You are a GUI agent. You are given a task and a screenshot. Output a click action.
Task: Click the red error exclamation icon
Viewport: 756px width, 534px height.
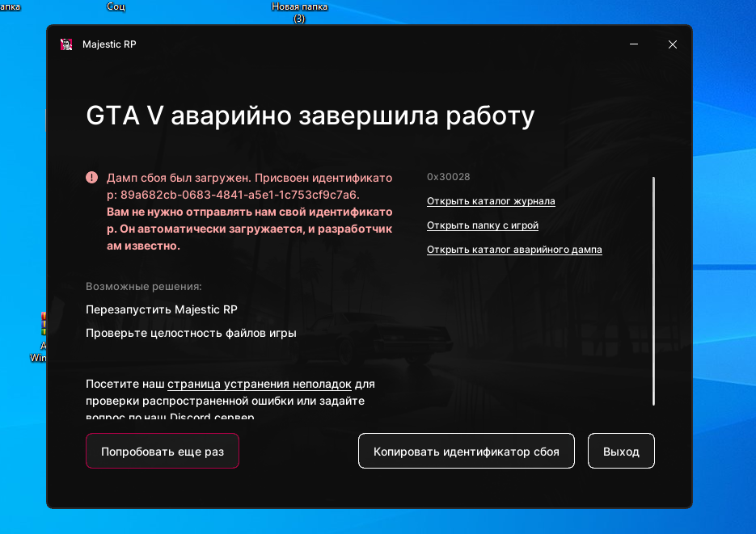click(91, 178)
